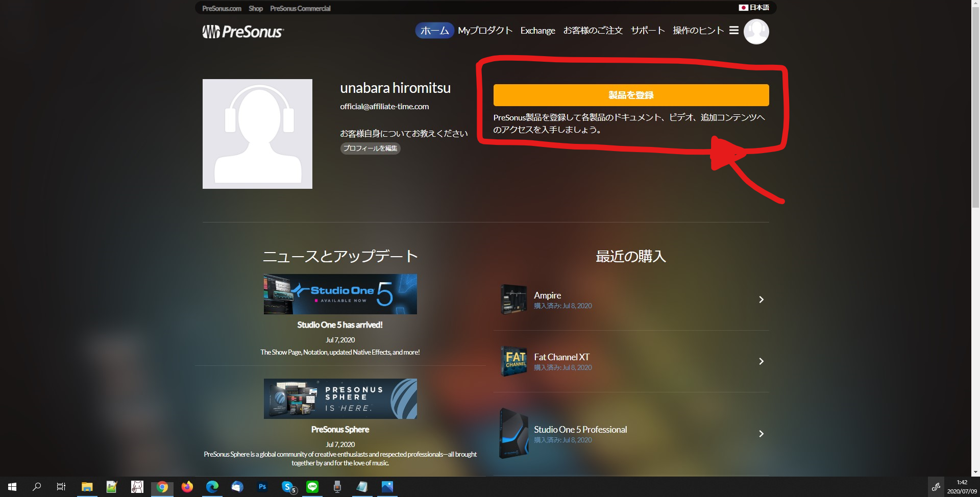Open the Ampire product icon
Screen dimensions: 980x497
[x=513, y=300]
